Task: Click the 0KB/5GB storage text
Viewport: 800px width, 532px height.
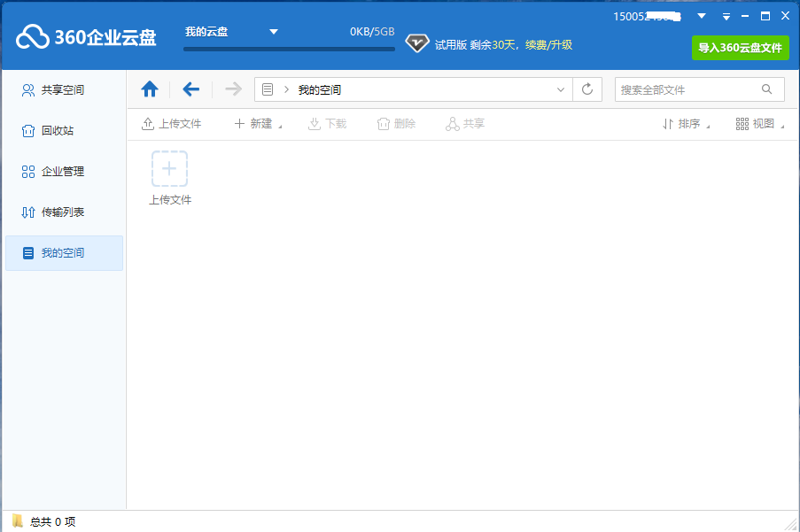Action: 372,32
